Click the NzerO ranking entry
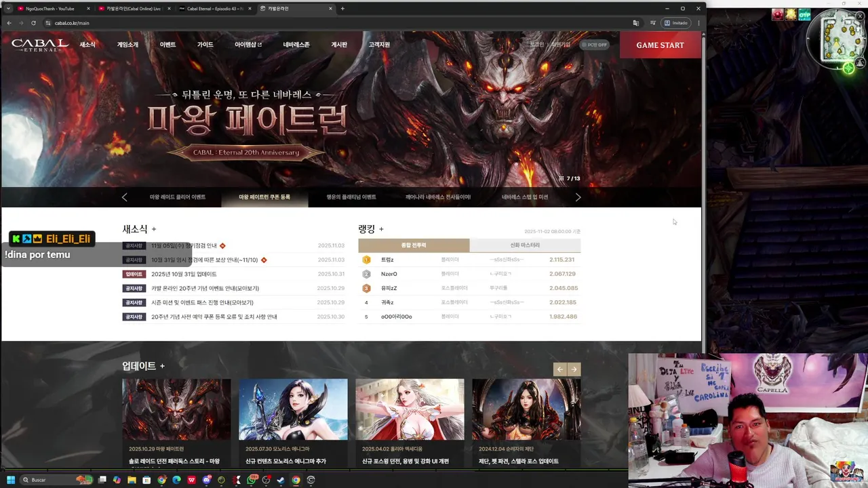Image resolution: width=868 pixels, height=488 pixels. click(389, 274)
